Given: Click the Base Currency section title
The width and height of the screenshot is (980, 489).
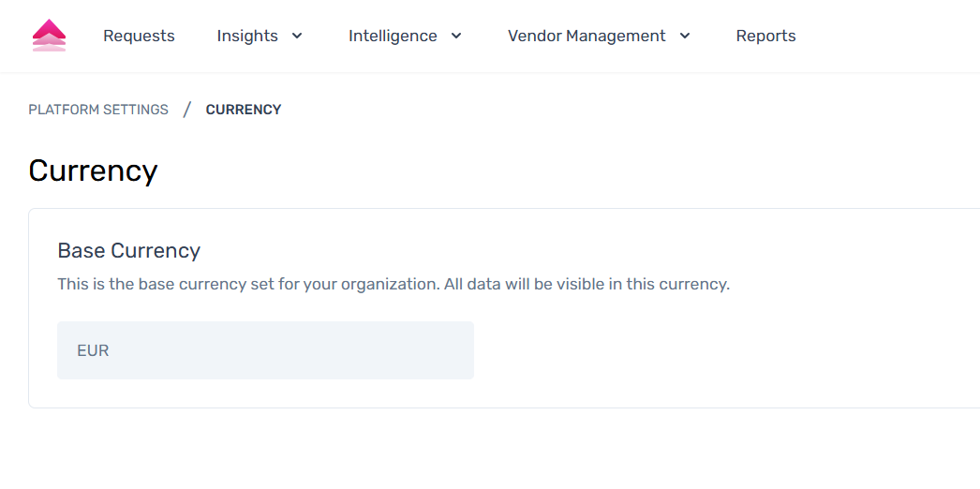Looking at the screenshot, I should pyautogui.click(x=129, y=250).
